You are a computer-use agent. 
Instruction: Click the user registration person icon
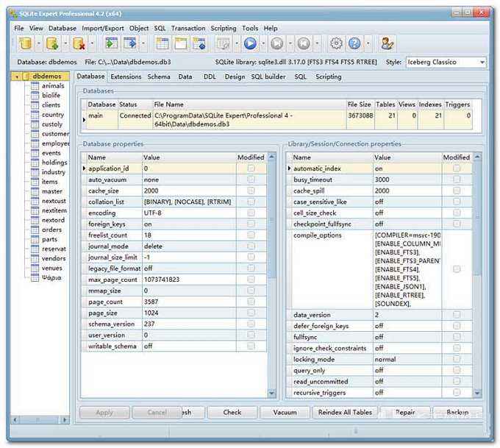tap(387, 43)
